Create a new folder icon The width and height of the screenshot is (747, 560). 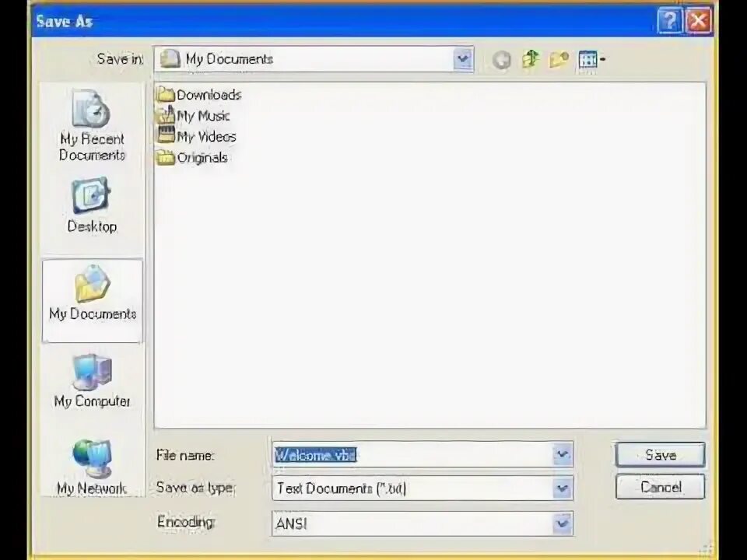[559, 60]
